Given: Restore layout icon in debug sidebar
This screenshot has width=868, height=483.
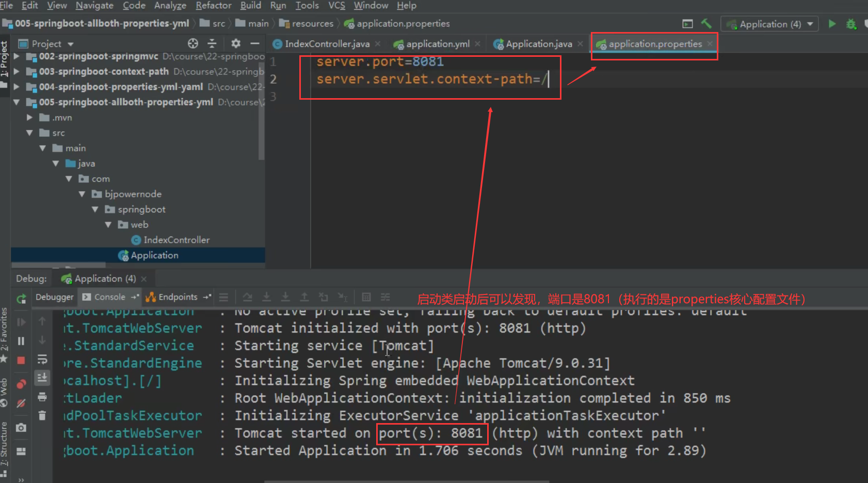Looking at the screenshot, I should click(x=21, y=451).
